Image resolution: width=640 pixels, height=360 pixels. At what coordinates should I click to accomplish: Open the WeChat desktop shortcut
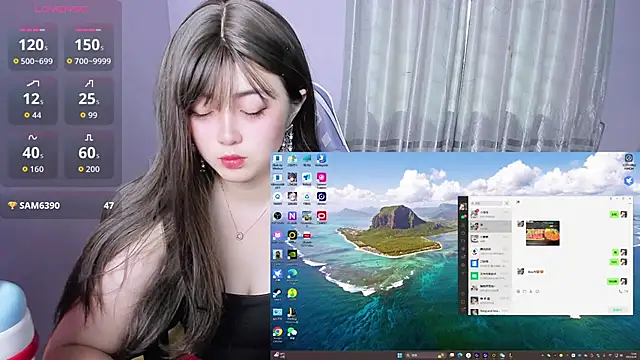click(x=292, y=333)
